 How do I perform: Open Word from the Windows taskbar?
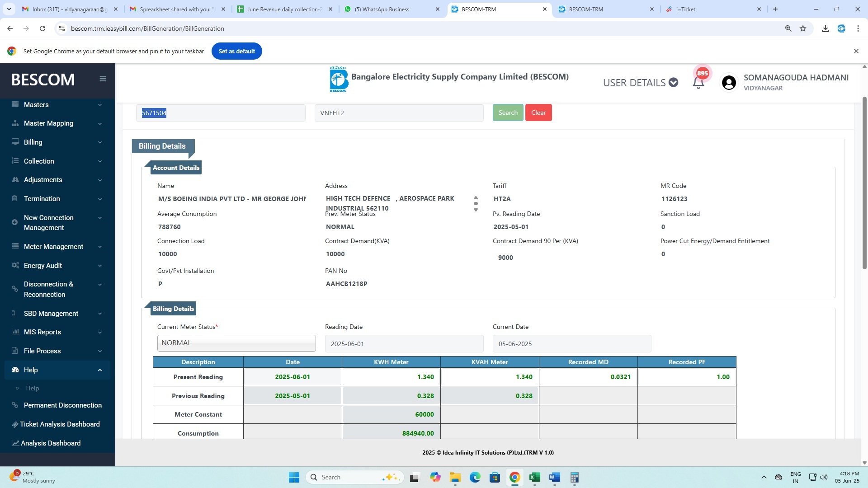555,477
